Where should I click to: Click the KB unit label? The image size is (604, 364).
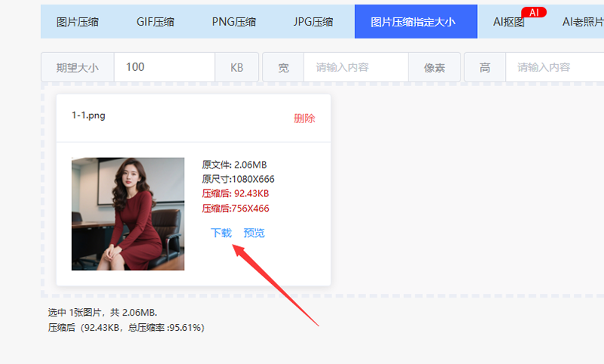(x=237, y=67)
